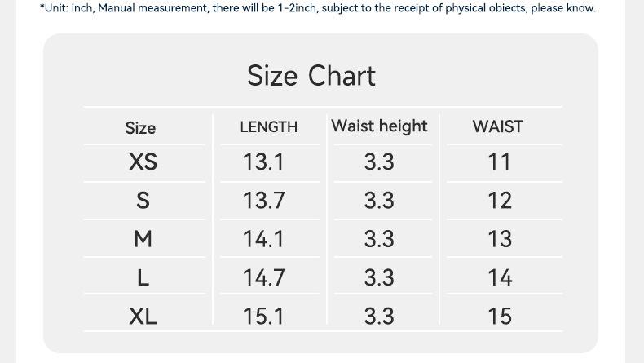Select the "Waist height" column header

(x=379, y=126)
